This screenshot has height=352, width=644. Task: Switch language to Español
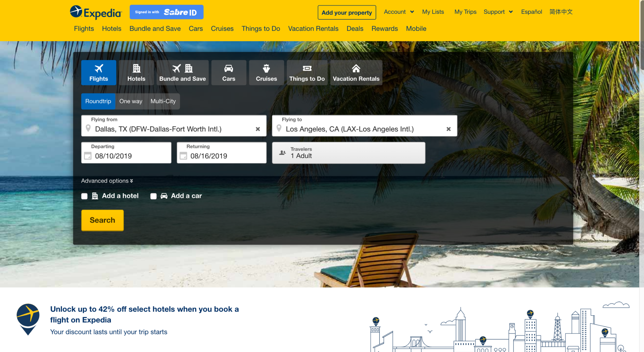(x=531, y=12)
